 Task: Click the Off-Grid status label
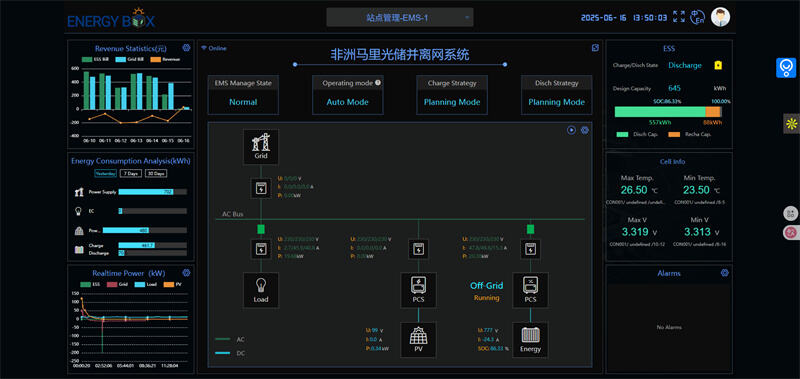tap(486, 286)
